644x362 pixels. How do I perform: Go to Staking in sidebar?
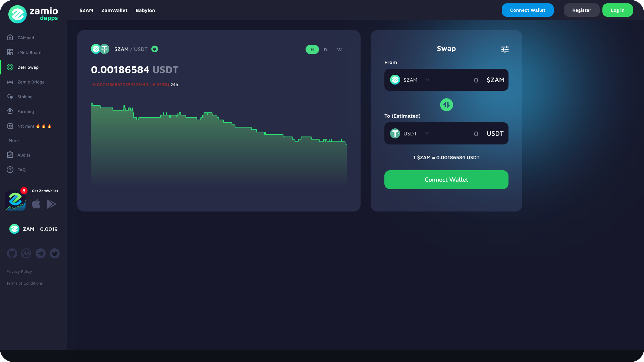pyautogui.click(x=25, y=97)
